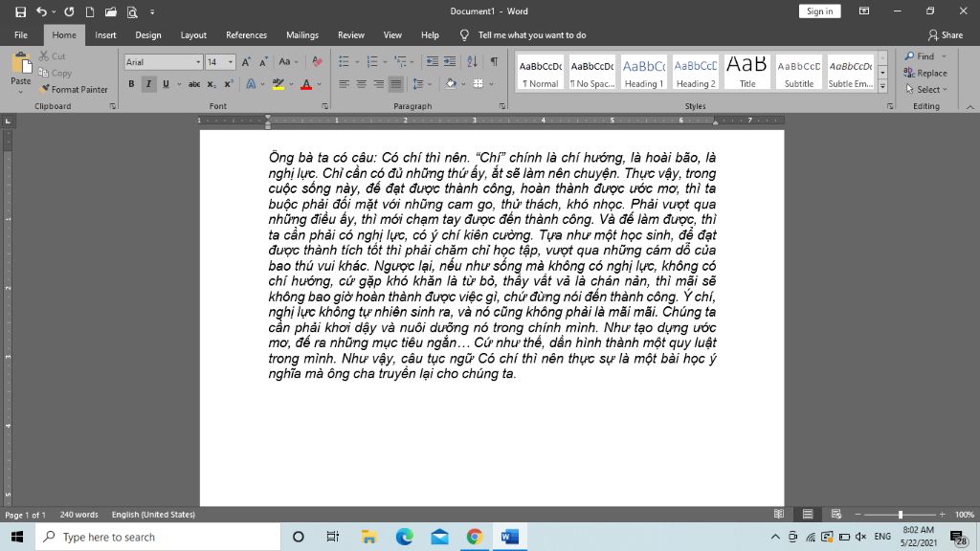980x551 pixels.
Task: Toggle bold formatting
Action: pos(131,84)
